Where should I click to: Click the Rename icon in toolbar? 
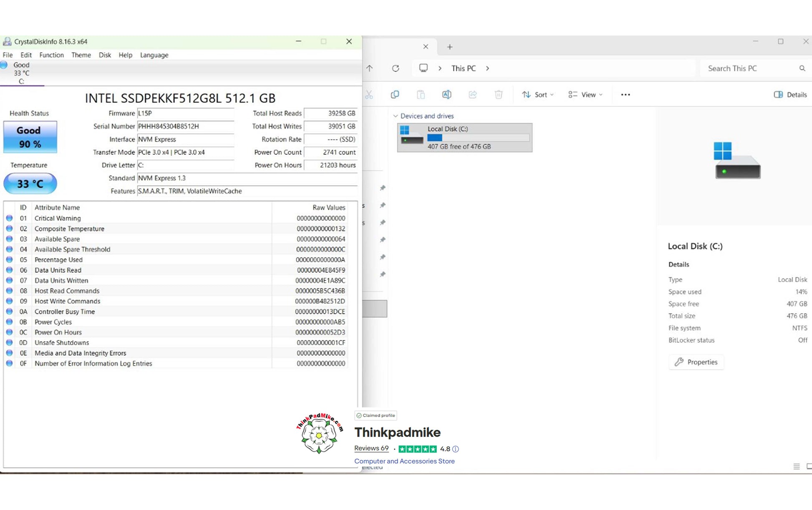446,95
